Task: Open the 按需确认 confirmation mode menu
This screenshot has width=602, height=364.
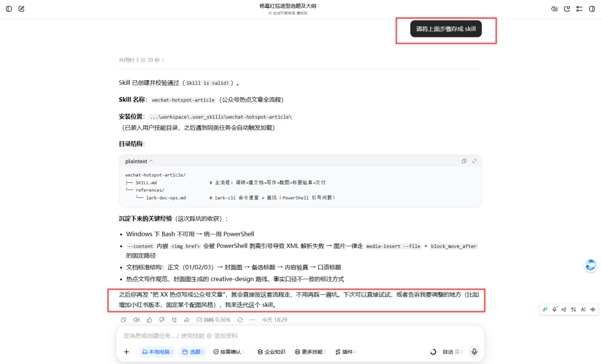Action: click(229, 352)
